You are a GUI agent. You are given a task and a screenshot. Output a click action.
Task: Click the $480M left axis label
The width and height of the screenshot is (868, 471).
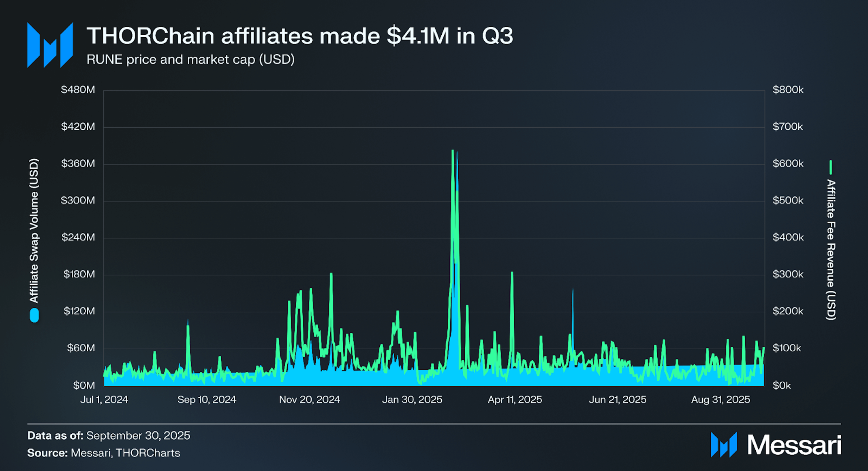click(x=78, y=90)
